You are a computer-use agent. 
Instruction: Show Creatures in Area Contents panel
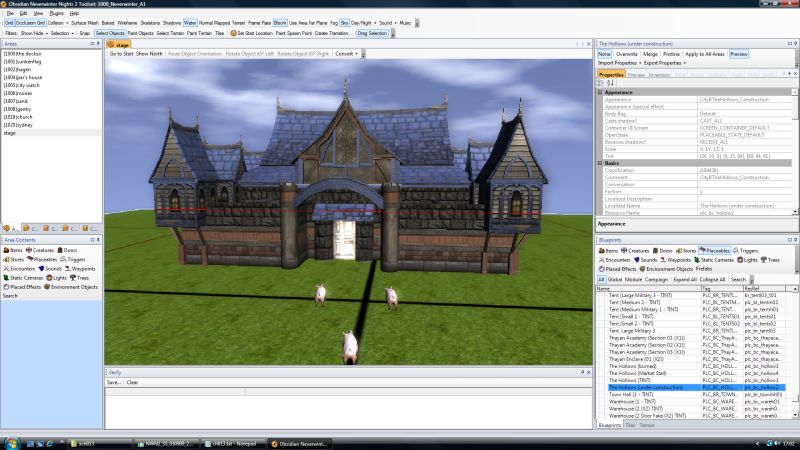tap(40, 250)
